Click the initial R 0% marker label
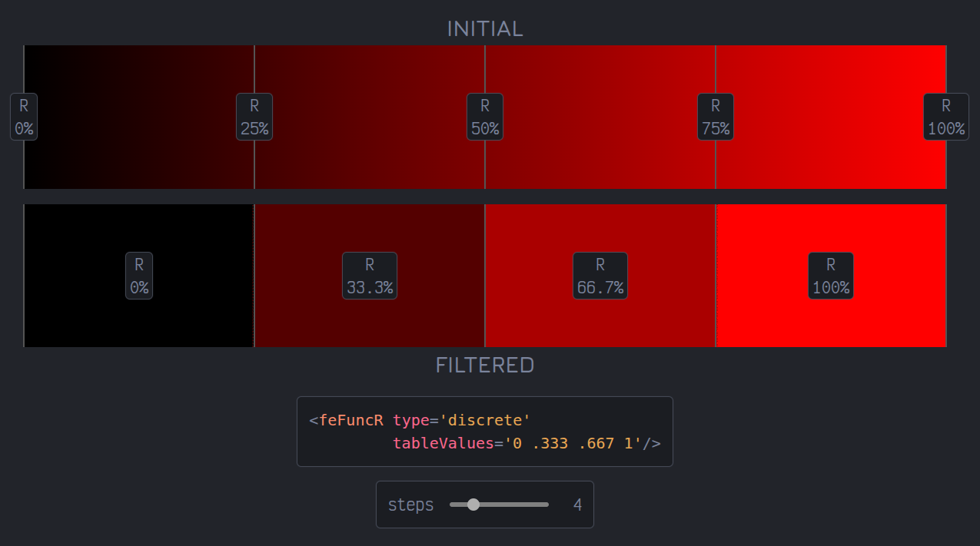Screen dimensions: 980x546 coord(24,117)
